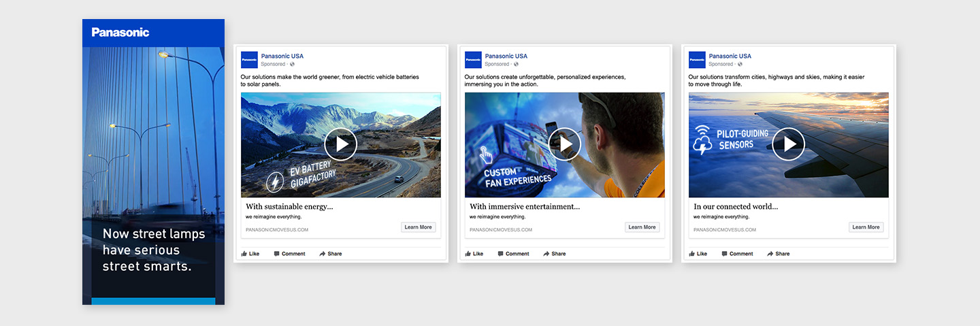Open PANASONICMOVESUS.COM link under sustainable energy
Screen dimensions: 980x326
[x=277, y=230]
